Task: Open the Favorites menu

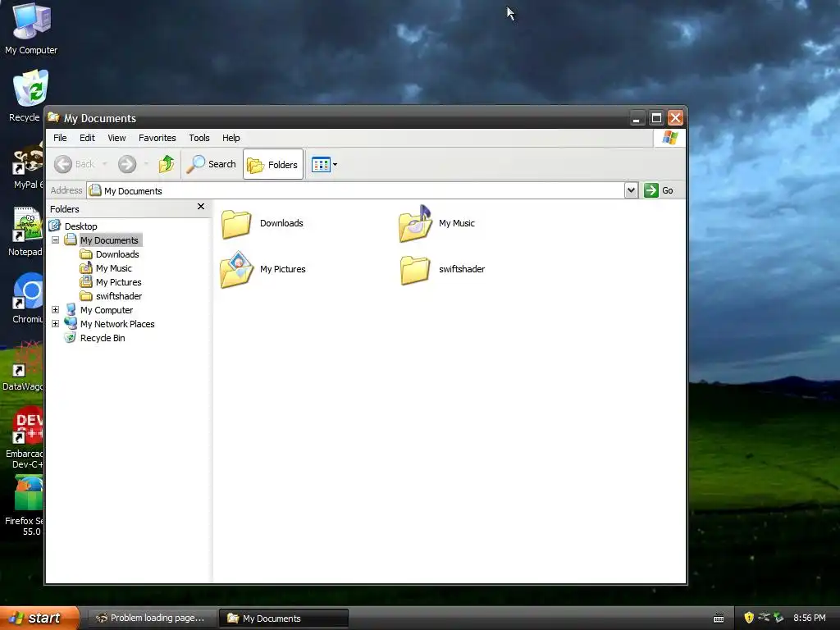Action: tap(157, 138)
